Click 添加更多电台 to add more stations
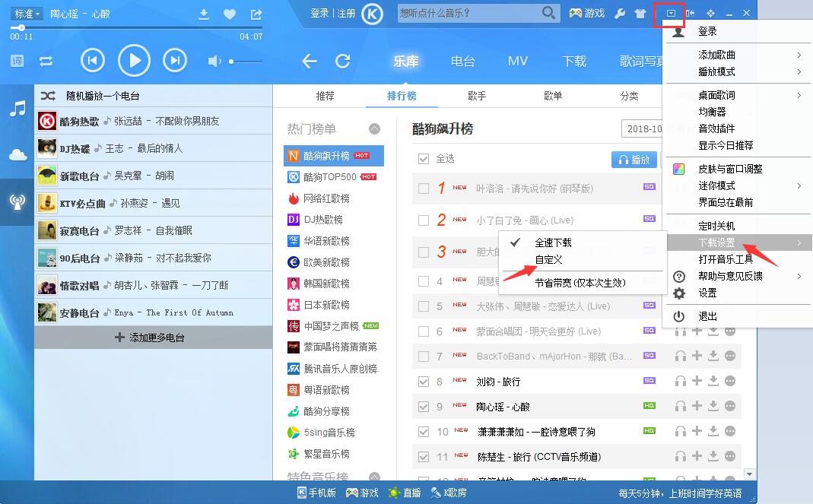This screenshot has width=813, height=504. [x=153, y=337]
